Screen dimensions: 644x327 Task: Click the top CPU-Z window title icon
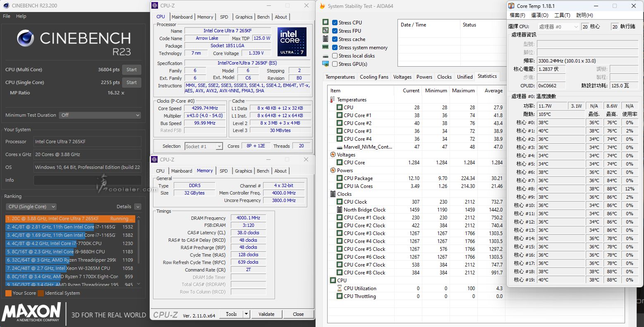coord(155,5)
